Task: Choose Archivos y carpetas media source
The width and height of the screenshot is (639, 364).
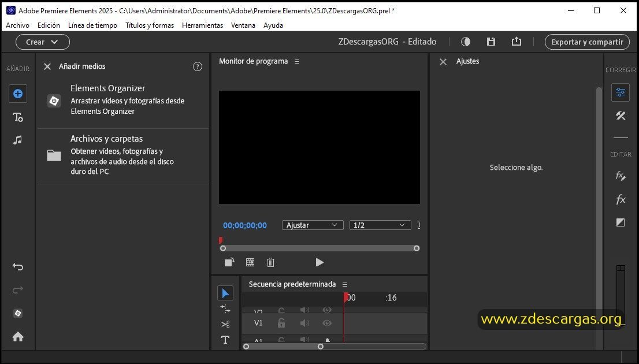Action: pyautogui.click(x=123, y=155)
